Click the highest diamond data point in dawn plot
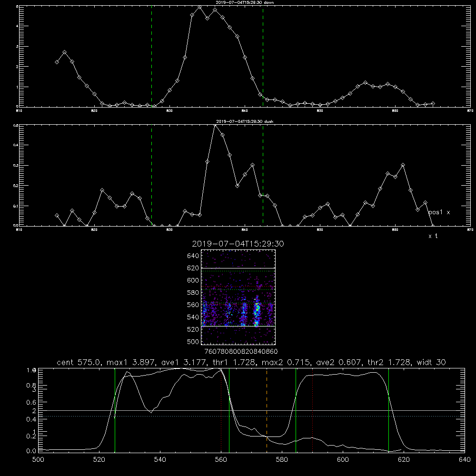 (199, 7)
